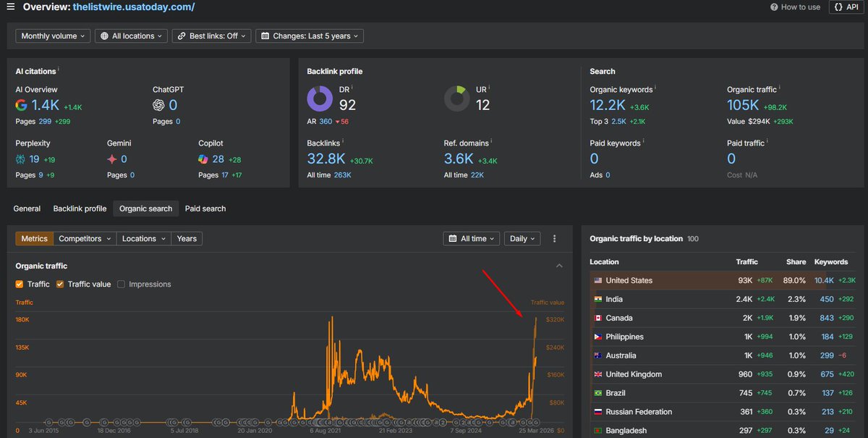868x438 pixels.
Task: Click Top 3 2.5K keywords link
Action: click(x=619, y=122)
